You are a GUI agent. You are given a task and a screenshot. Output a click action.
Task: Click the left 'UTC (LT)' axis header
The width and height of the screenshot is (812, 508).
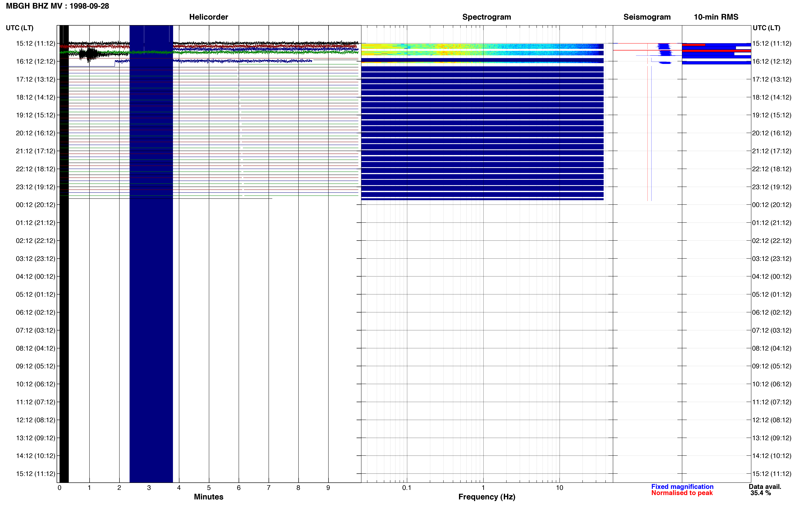(x=19, y=28)
